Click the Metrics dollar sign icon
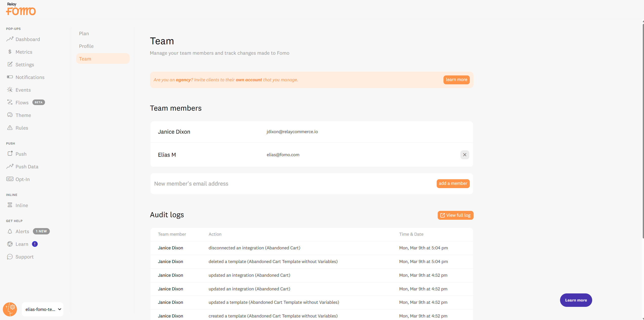The width and height of the screenshot is (644, 320). 10,52
